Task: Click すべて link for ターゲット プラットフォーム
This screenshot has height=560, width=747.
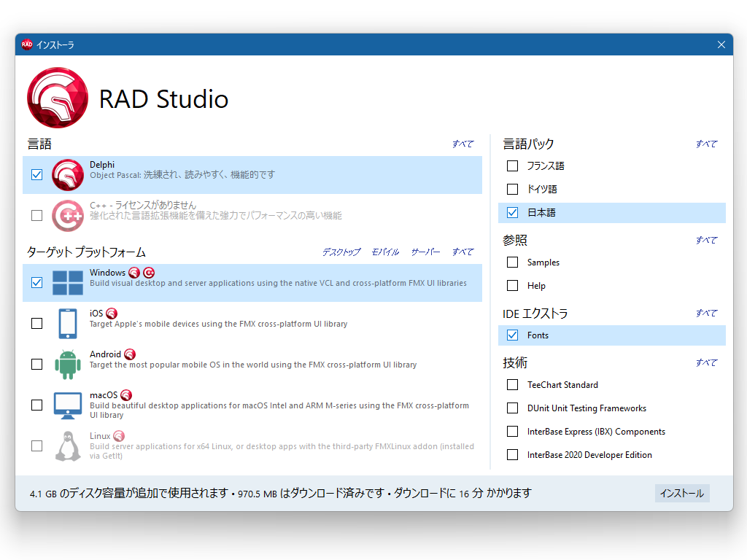Action: tap(463, 252)
